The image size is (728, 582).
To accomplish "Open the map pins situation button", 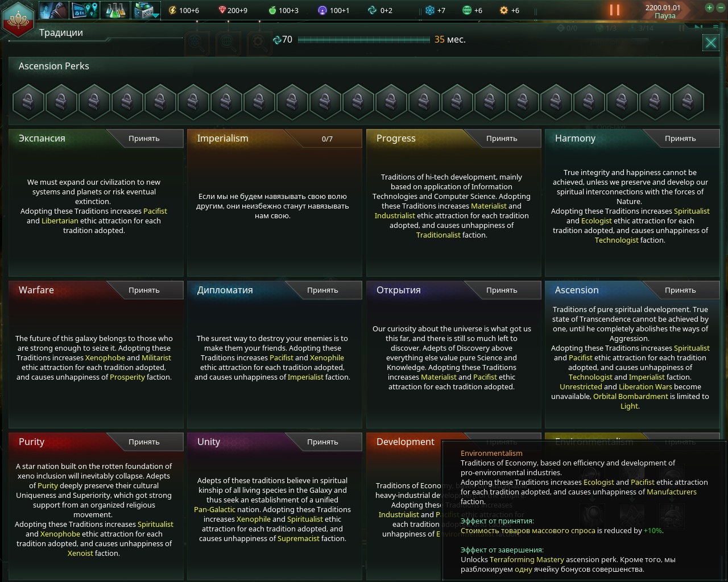I will 85,10.
